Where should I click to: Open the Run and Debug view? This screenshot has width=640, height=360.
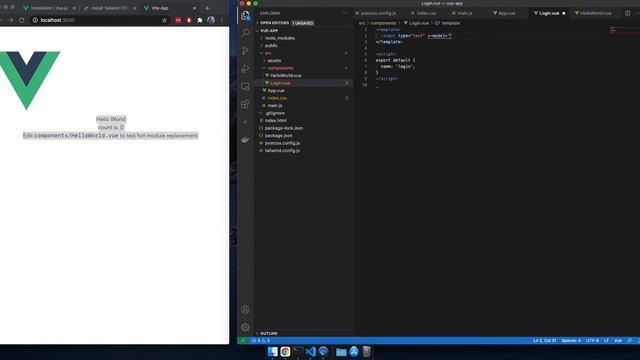(x=245, y=68)
